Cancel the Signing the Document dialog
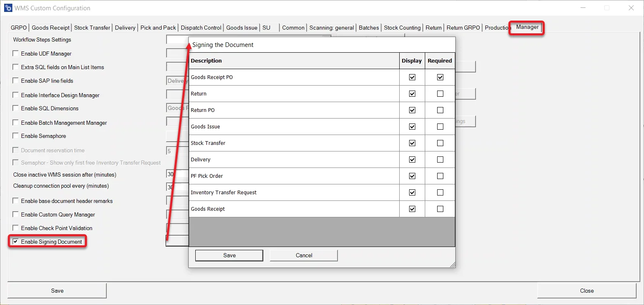Image resolution: width=644 pixels, height=305 pixels. [303, 255]
